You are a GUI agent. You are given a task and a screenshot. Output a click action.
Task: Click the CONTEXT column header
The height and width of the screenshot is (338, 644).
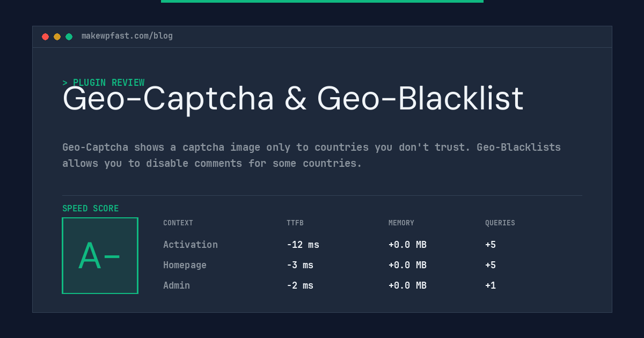[178, 223]
